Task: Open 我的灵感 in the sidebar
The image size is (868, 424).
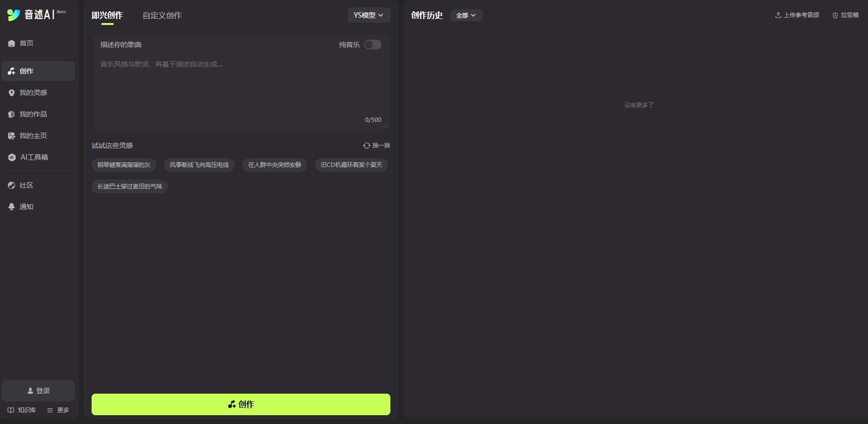Action: point(38,93)
